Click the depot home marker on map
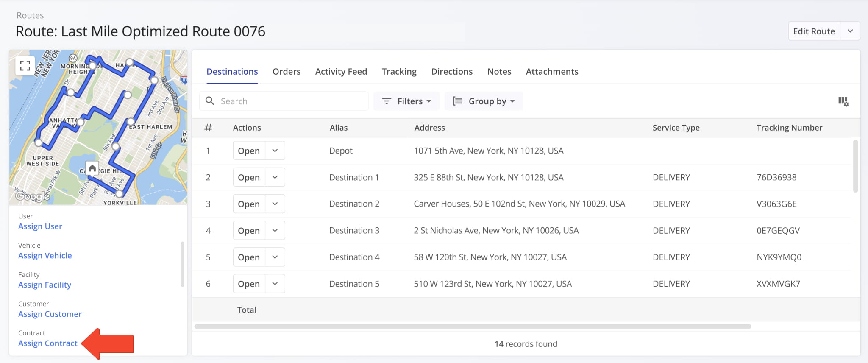Screen dimensions: 868x363 (x=92, y=168)
